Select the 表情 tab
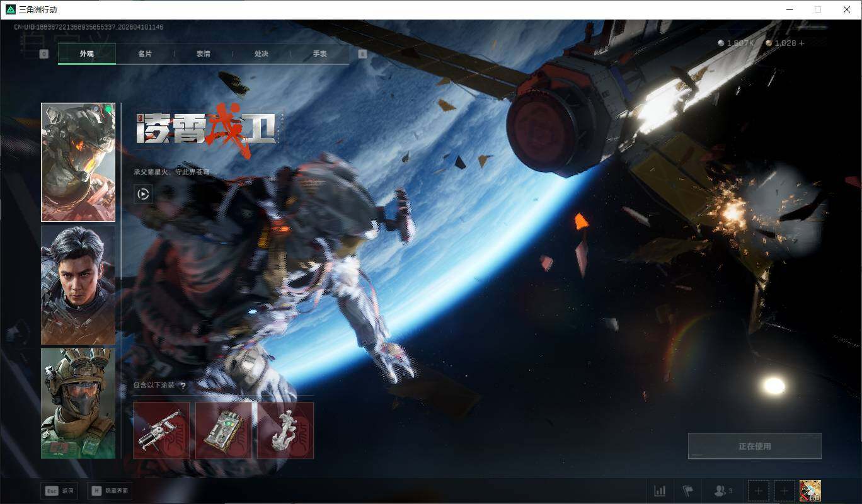 (203, 54)
